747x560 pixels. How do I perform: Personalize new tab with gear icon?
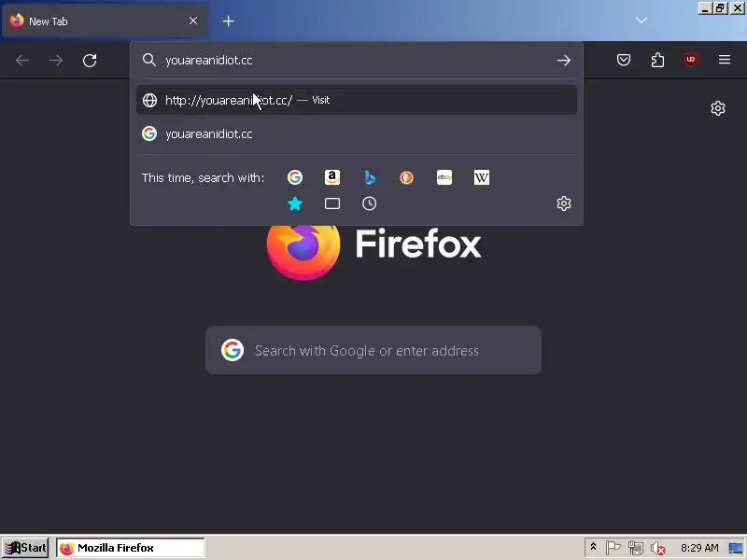[x=718, y=108]
